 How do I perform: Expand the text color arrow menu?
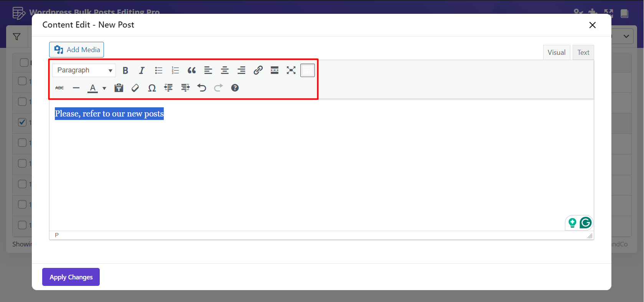[104, 89]
